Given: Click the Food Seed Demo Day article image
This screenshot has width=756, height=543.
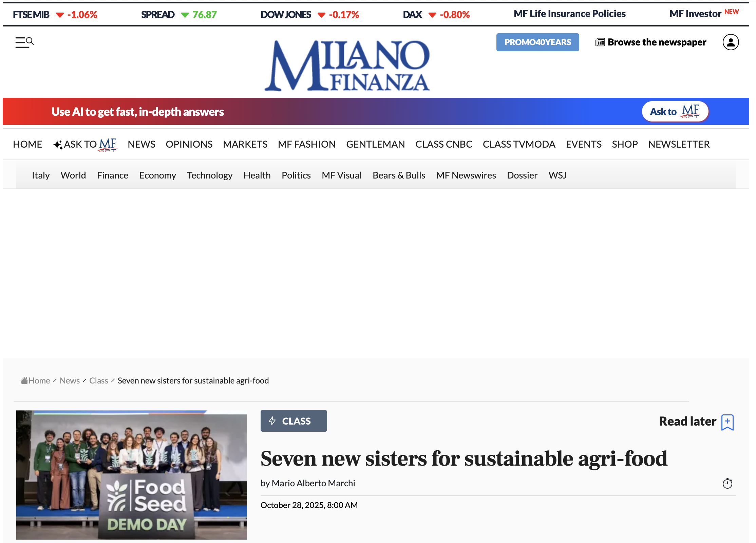Looking at the screenshot, I should 132,475.
